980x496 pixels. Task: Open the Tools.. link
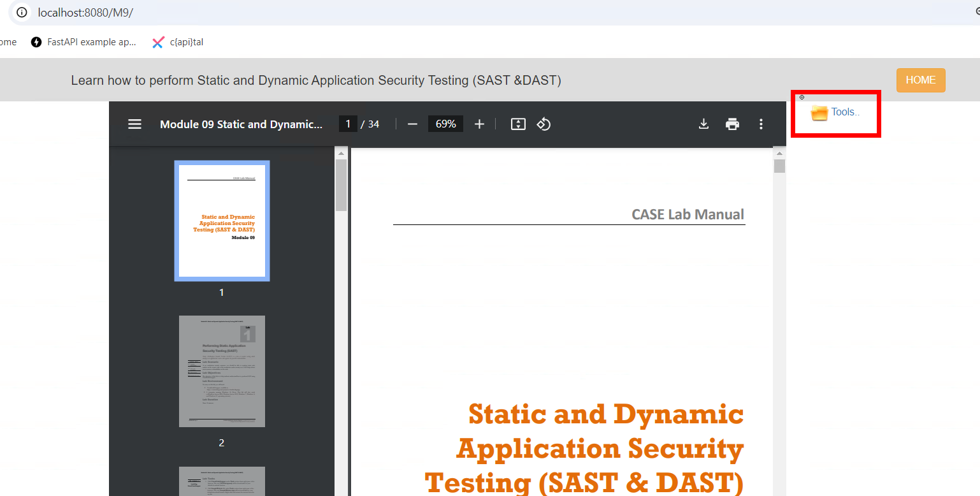(x=845, y=112)
